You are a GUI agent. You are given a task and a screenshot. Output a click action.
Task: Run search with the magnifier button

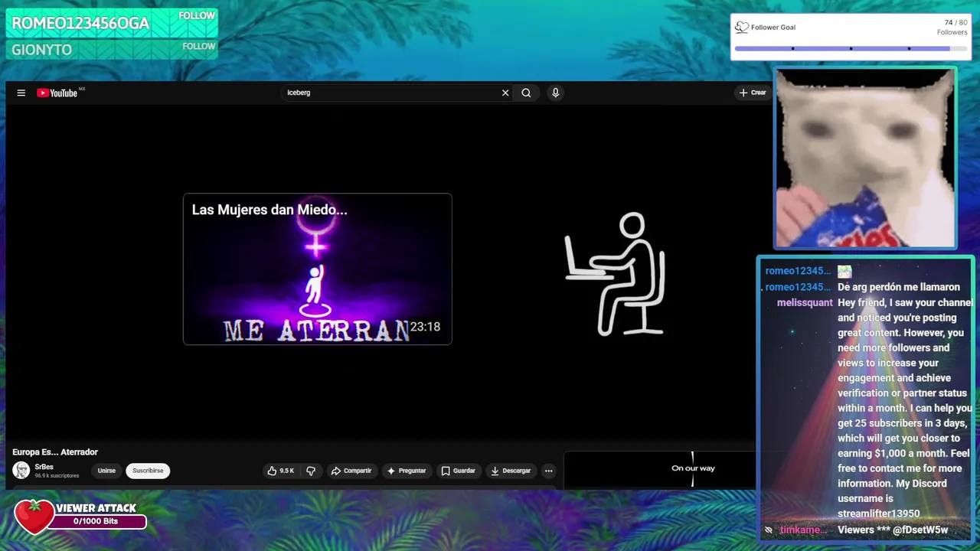point(526,93)
